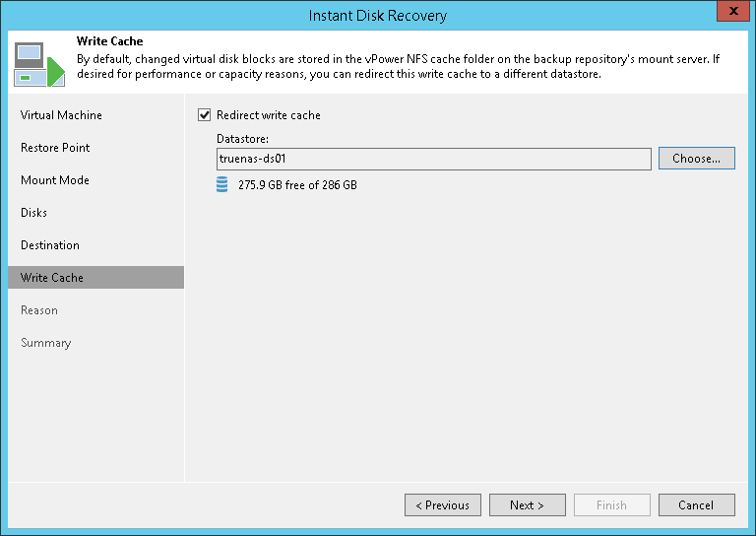Image resolution: width=756 pixels, height=536 pixels.
Task: Cancel the Instant Disk Recovery wizard
Action: pos(696,505)
